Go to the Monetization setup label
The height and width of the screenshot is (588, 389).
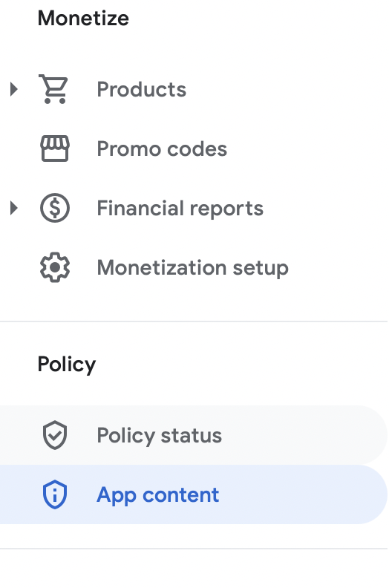(x=192, y=268)
